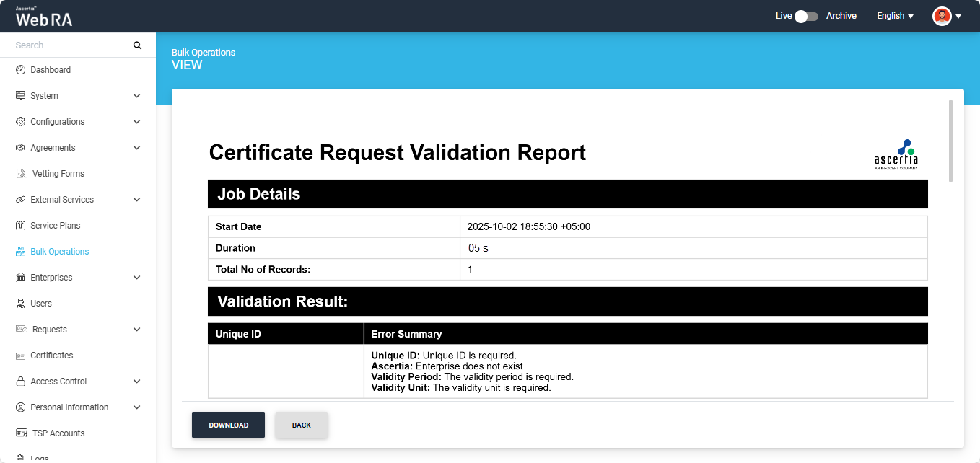Open Bulk Operations in the sidebar
This screenshot has width=980, height=463.
(x=60, y=252)
